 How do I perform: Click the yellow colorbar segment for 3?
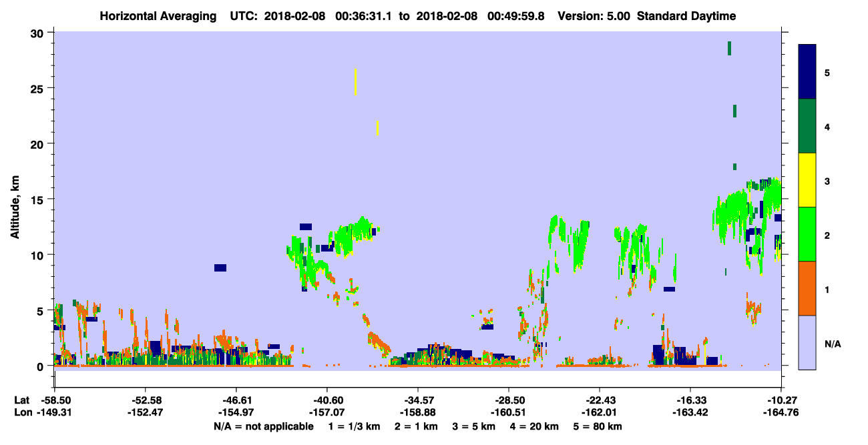(x=807, y=179)
